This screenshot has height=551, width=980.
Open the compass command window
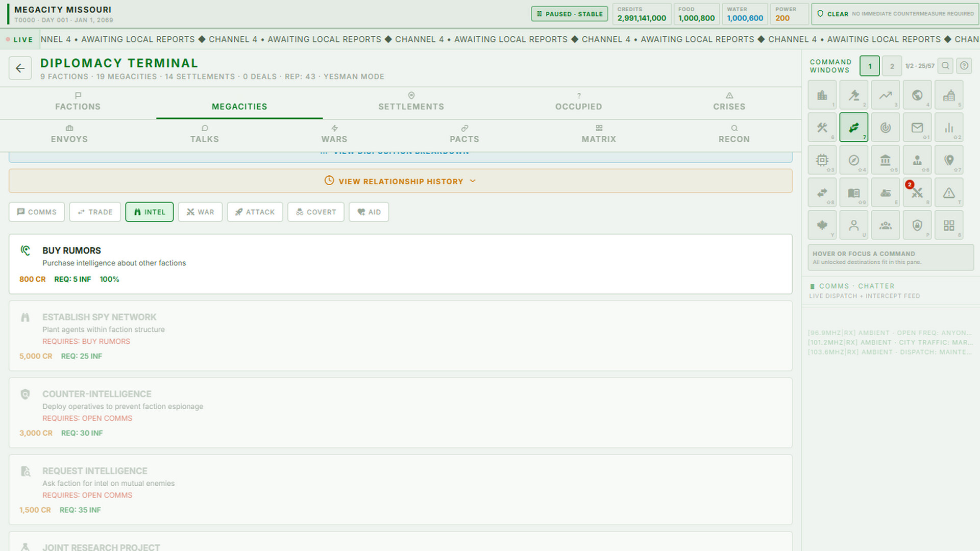point(853,160)
